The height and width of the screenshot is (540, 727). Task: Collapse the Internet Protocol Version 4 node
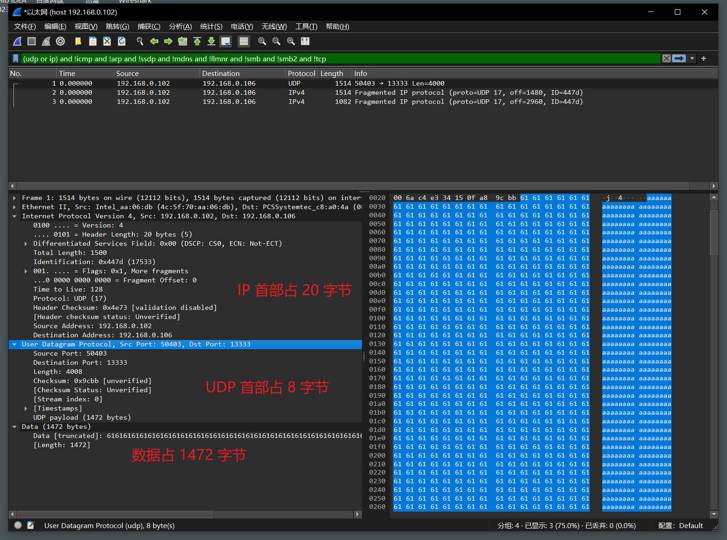point(14,216)
